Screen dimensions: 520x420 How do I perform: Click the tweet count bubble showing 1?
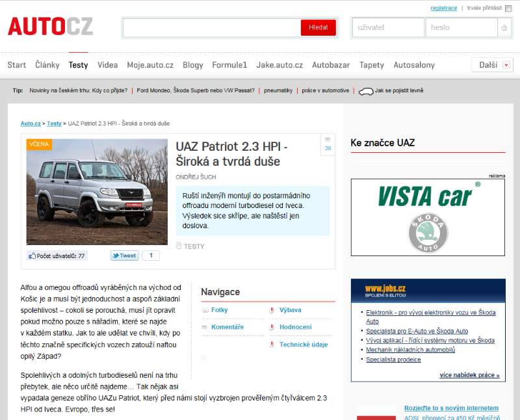(x=151, y=256)
